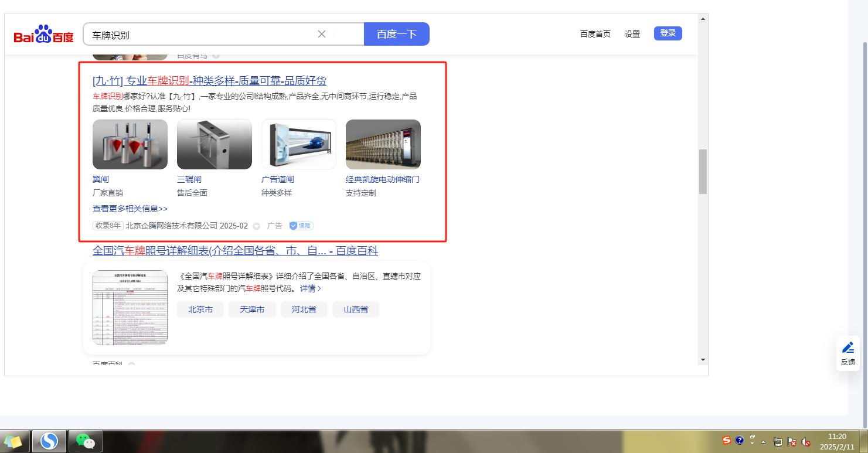
Task: Click 北京企腾网络技术有限公司 advertiser name
Action: click(172, 226)
